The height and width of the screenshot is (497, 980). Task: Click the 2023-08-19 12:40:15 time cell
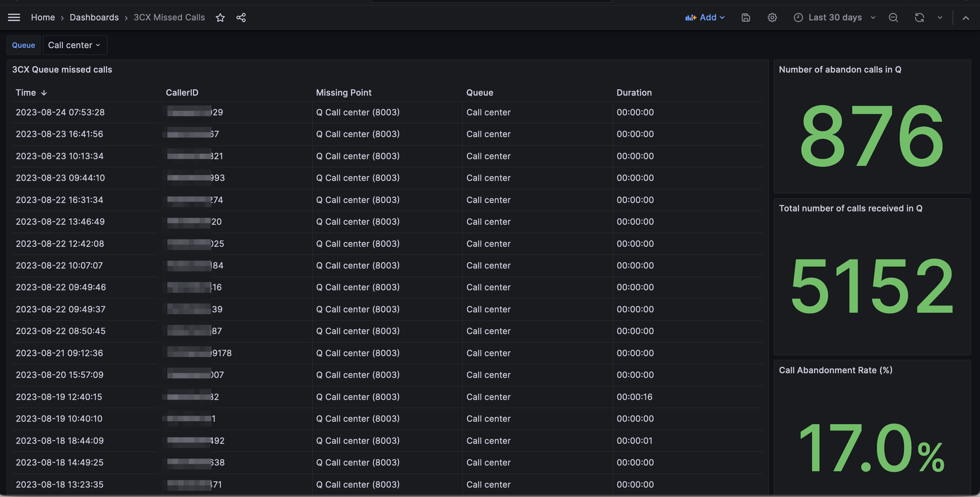pos(59,397)
